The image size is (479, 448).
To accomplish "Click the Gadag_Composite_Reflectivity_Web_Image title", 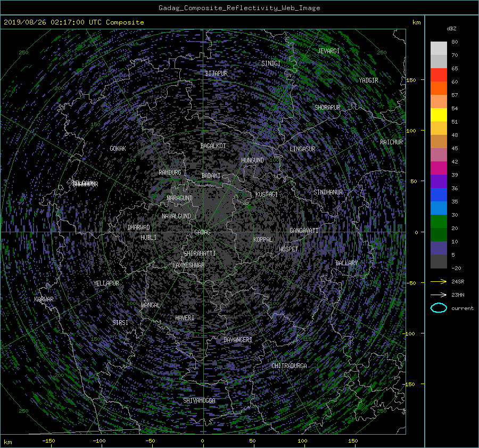I will tap(239, 8).
